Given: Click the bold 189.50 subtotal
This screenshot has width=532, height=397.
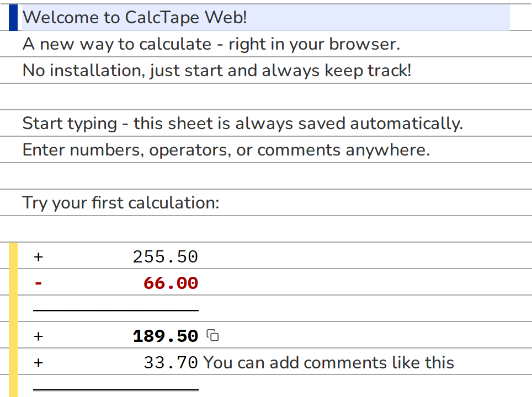Looking at the screenshot, I should [x=165, y=336].
